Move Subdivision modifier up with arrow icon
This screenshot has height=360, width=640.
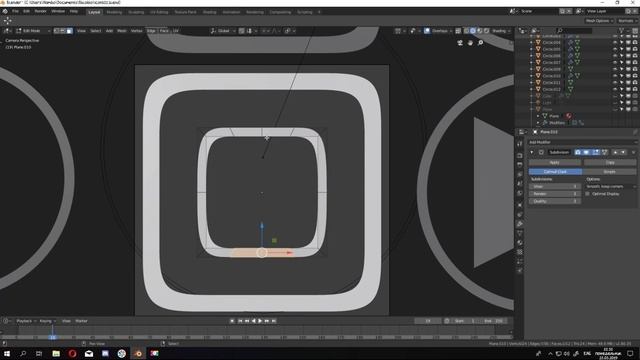pyautogui.click(x=616, y=152)
